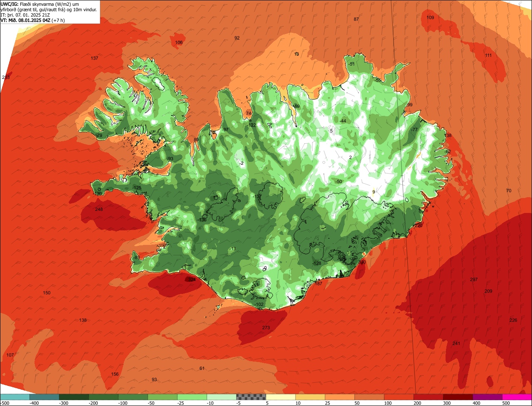532x406 pixels.
Task: Select the orange legend swatch between 25 and 50
Action: tap(340, 397)
